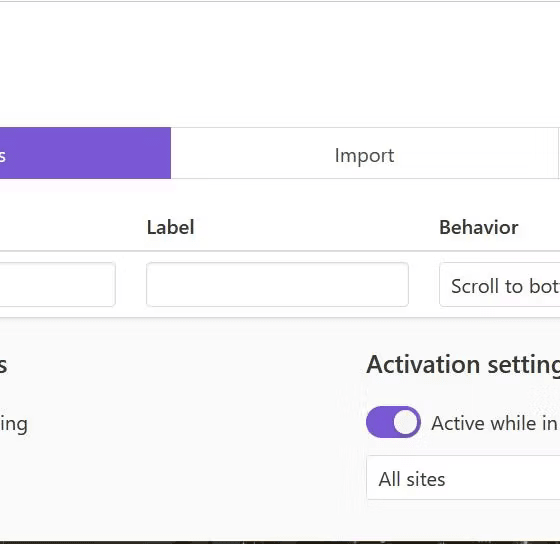Viewport: 560px width, 544px height.
Task: Click the Activation settings heading
Action: click(x=463, y=365)
